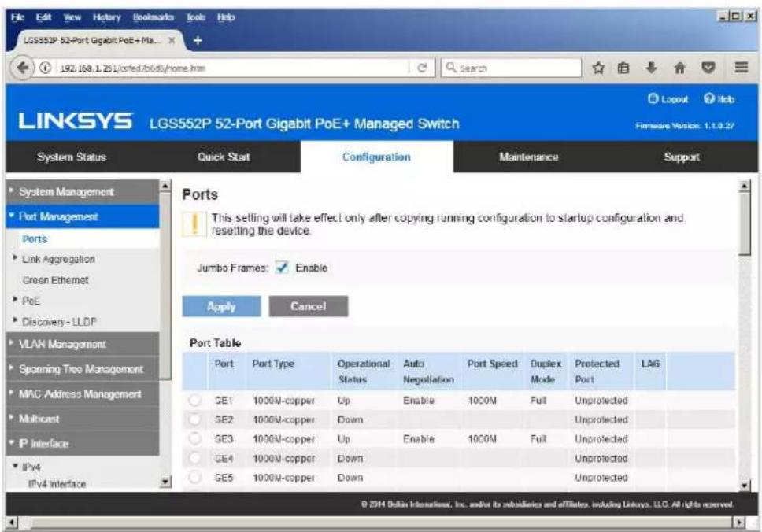Open Help with the question mark icon
This screenshot has height=532, width=762.
click(709, 98)
